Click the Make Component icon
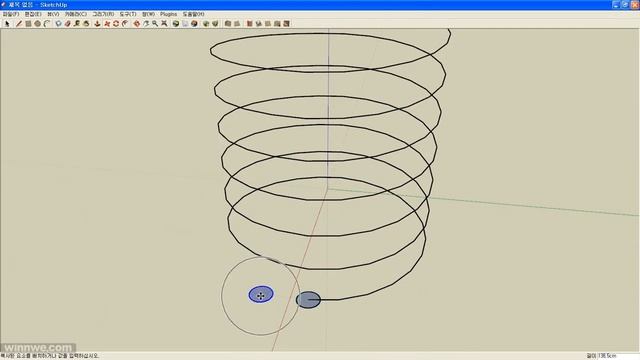 (x=58, y=24)
